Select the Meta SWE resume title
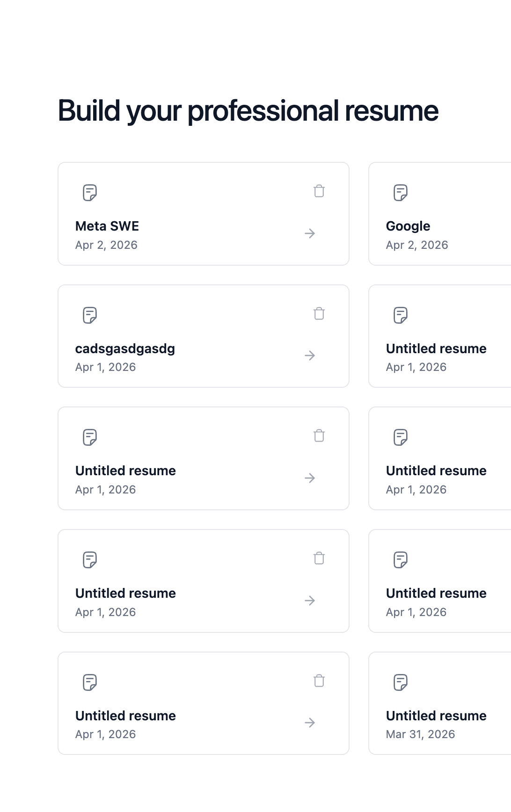This screenshot has width=511, height=812. 107,226
